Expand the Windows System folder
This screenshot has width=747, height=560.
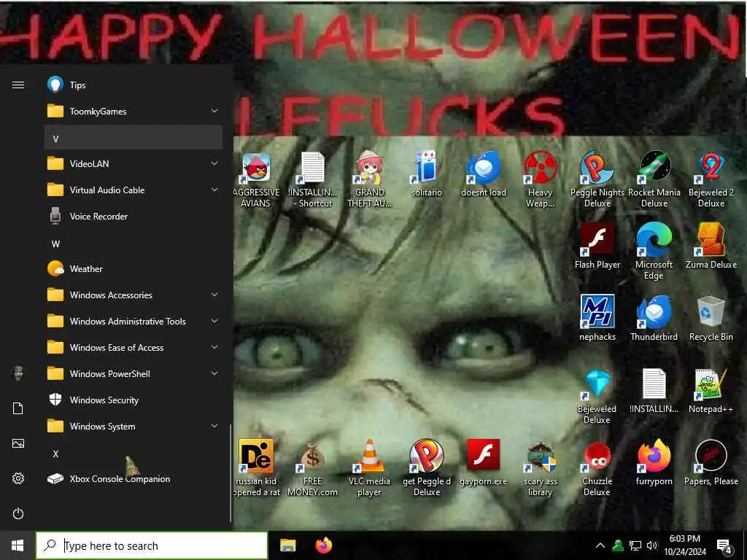tap(134, 426)
